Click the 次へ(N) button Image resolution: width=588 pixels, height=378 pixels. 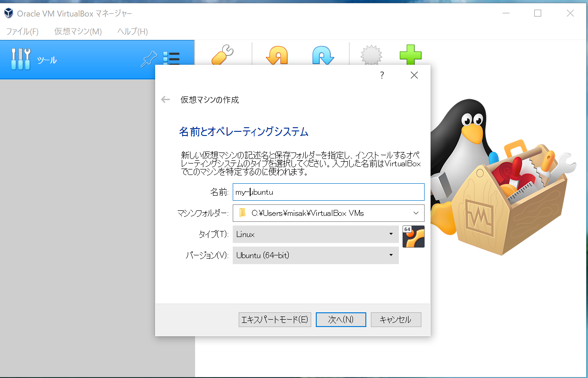click(341, 320)
